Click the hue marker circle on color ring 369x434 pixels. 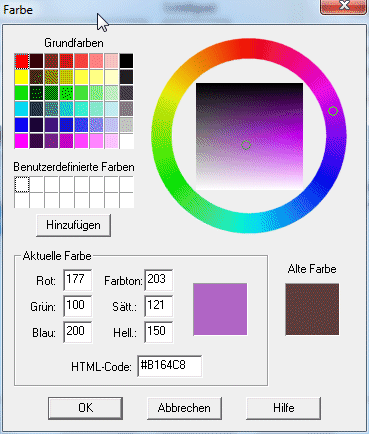(333, 111)
